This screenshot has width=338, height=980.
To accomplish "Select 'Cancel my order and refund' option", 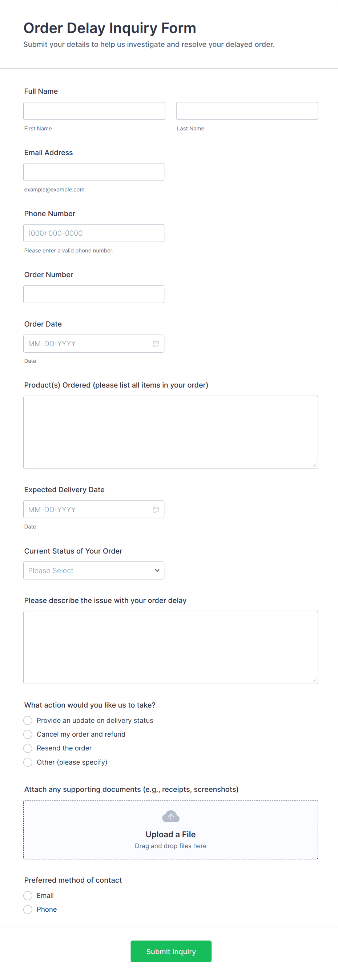I will click(28, 734).
